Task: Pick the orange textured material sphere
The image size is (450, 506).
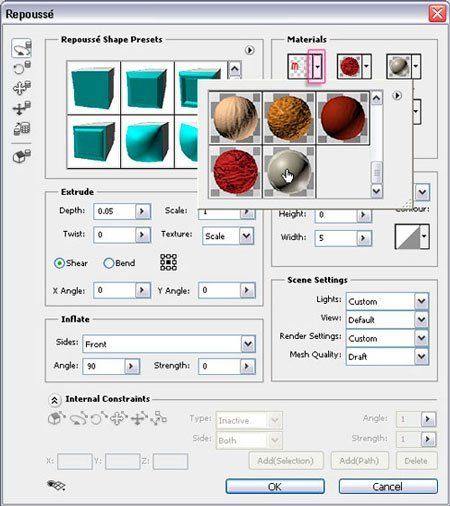Action: tap(289, 118)
